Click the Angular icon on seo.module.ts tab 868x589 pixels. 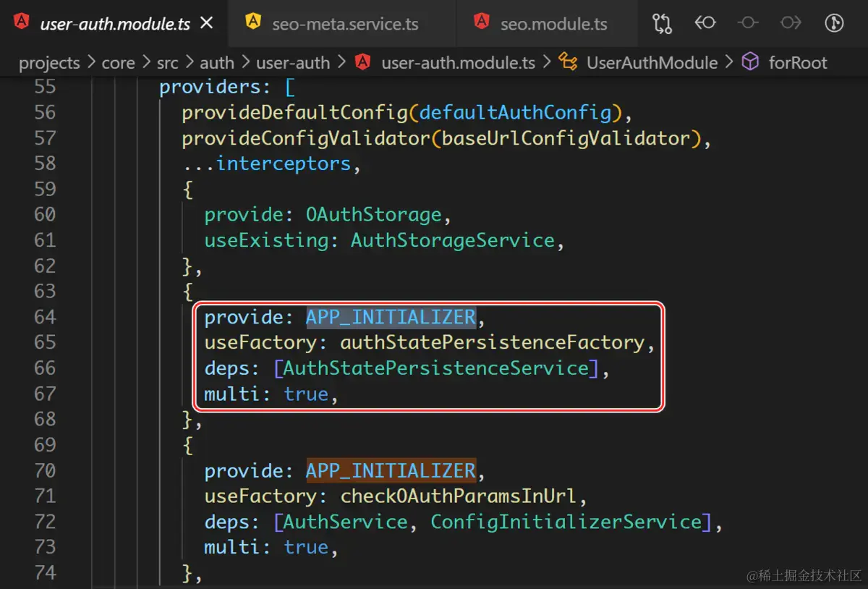click(481, 22)
